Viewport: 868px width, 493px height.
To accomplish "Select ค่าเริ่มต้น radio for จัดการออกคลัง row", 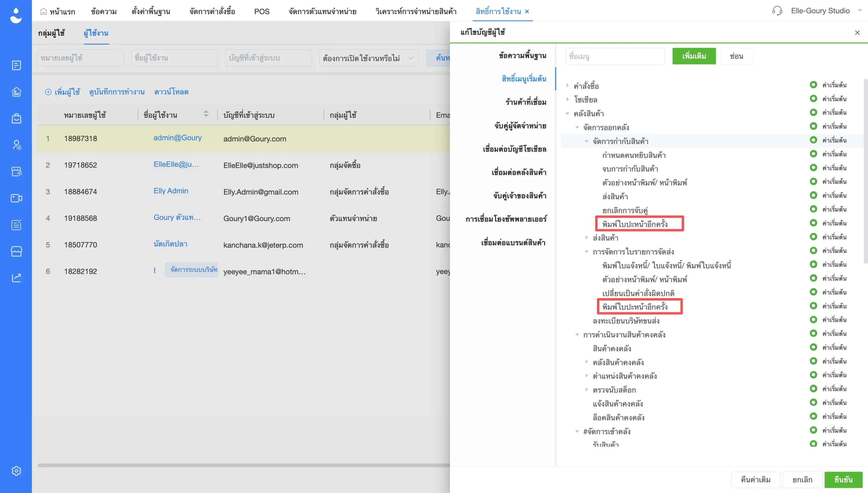I will tap(813, 126).
